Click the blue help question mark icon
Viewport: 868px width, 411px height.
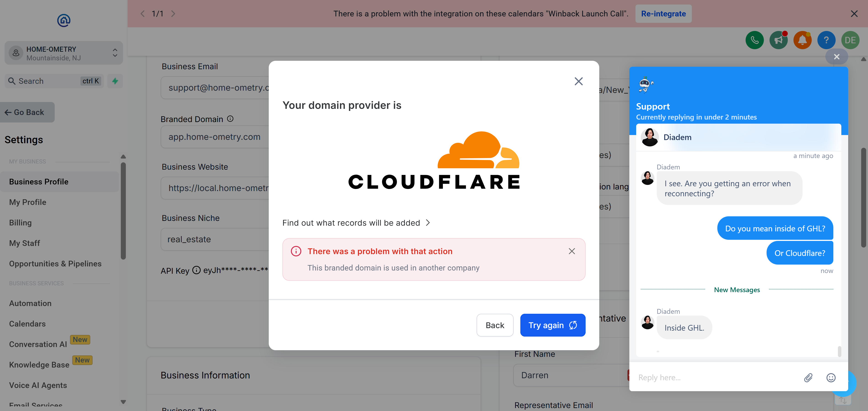pos(826,40)
